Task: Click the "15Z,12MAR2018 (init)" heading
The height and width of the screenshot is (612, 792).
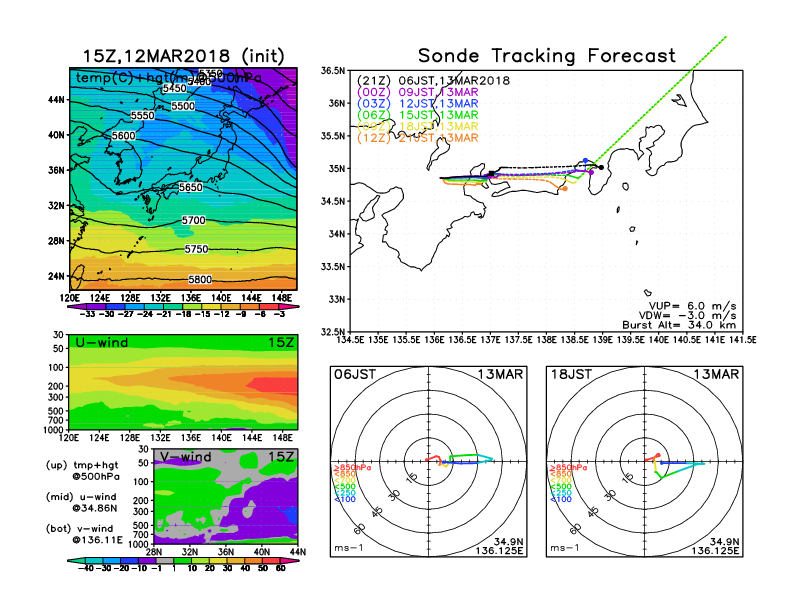Action: (183, 56)
